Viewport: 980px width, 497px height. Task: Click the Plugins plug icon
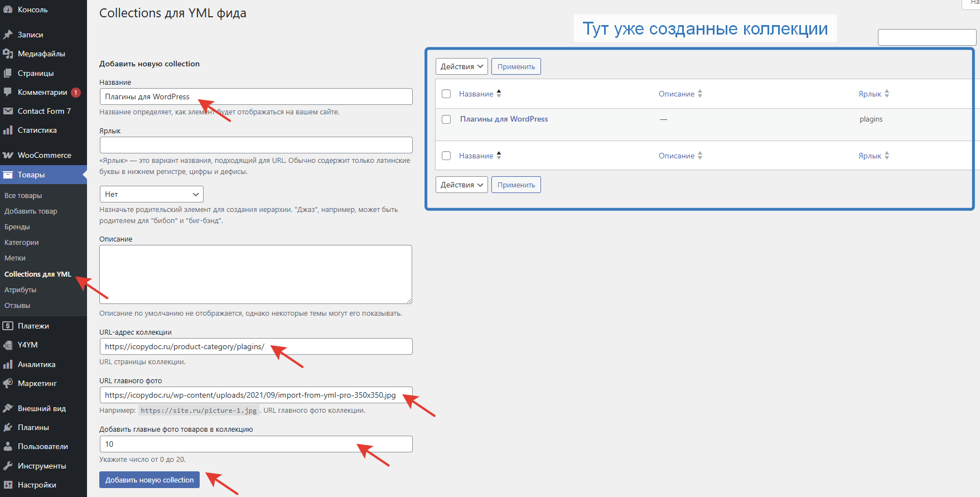tap(8, 427)
